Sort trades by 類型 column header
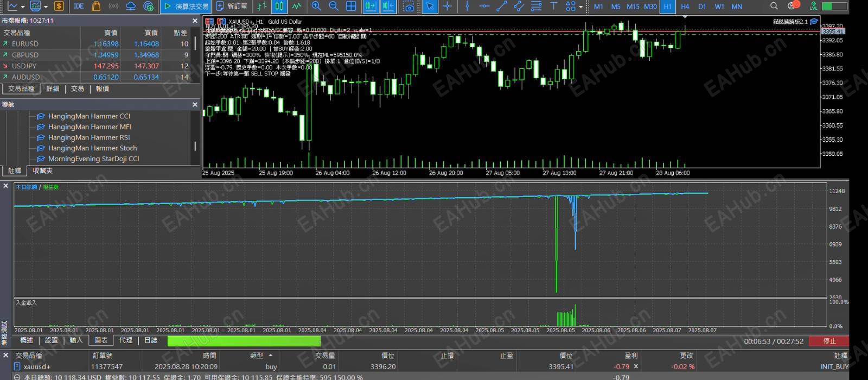The height and width of the screenshot is (380, 868). pos(257,356)
